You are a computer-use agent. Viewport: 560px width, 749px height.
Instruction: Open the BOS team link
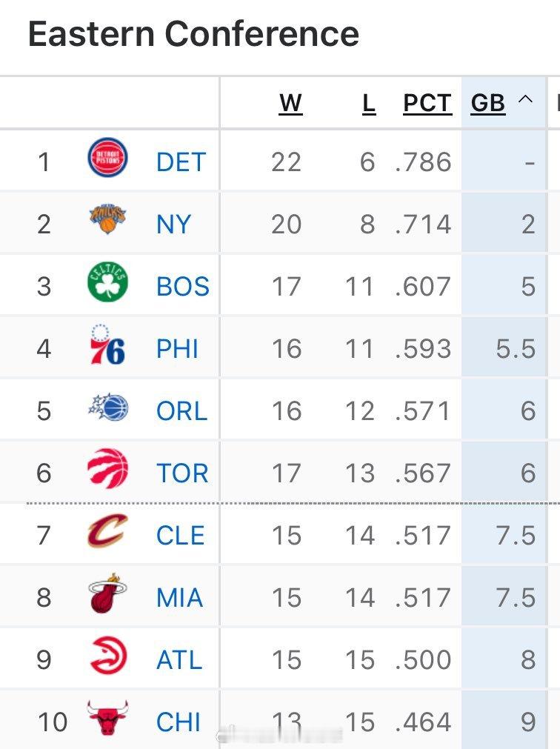click(183, 287)
